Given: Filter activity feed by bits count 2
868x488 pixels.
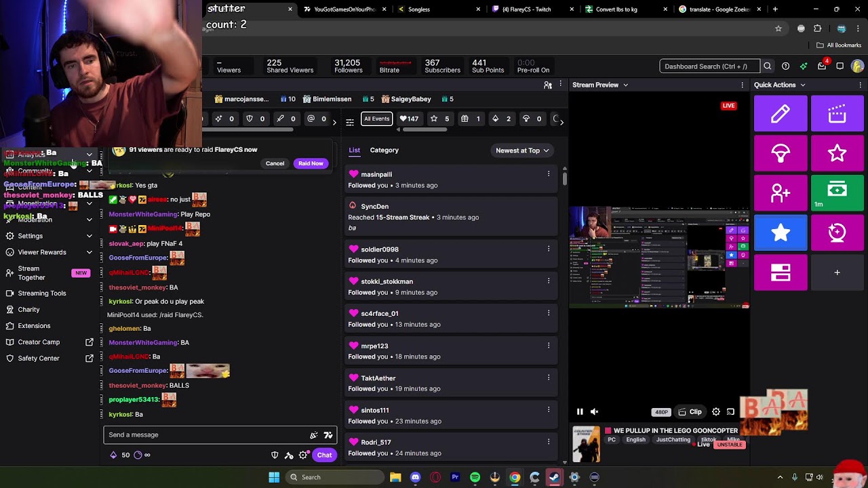Looking at the screenshot, I should point(502,119).
